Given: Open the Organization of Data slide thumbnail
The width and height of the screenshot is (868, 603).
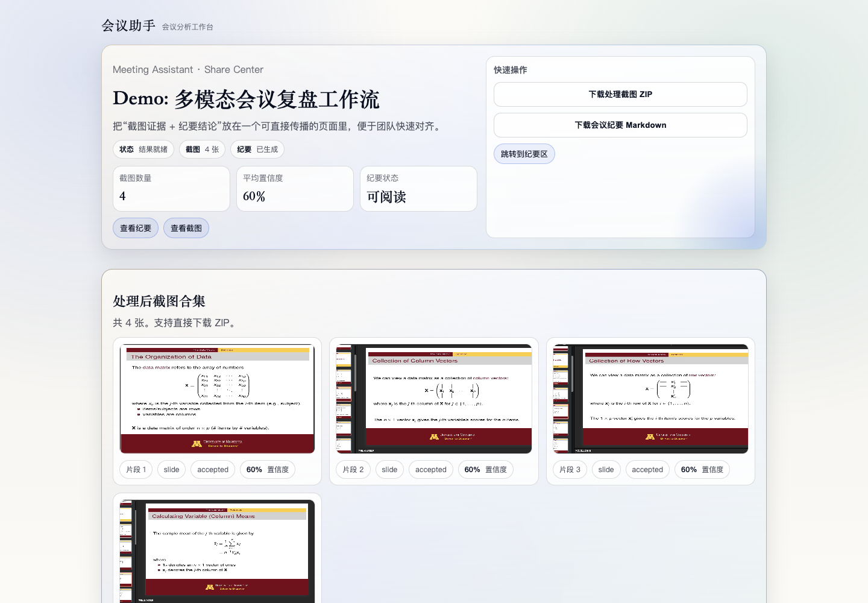Looking at the screenshot, I should point(217,399).
